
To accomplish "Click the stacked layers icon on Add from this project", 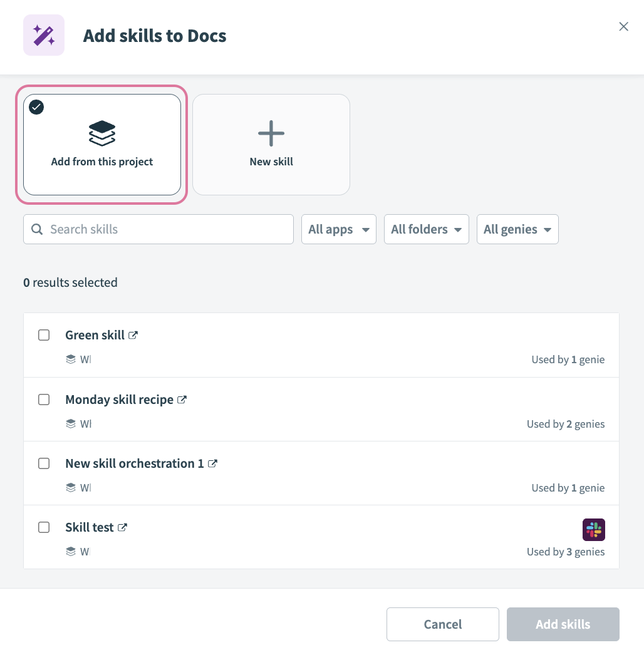I will pyautogui.click(x=101, y=133).
